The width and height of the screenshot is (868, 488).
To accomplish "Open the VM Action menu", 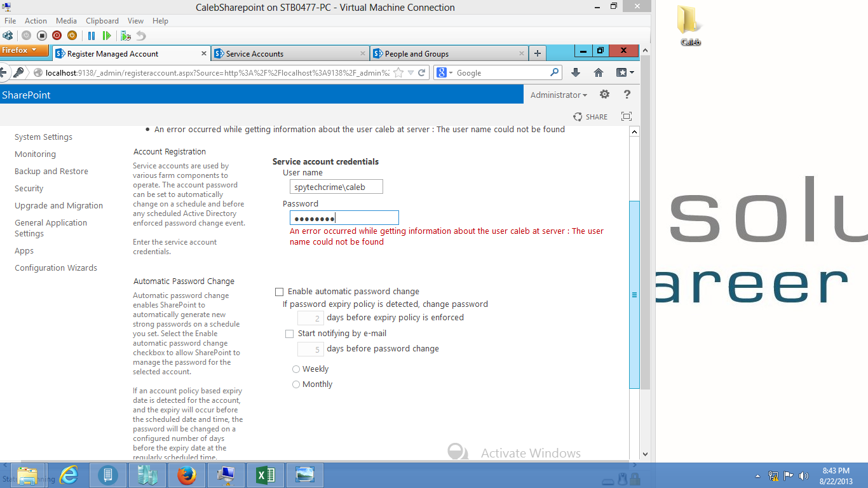I will click(x=36, y=21).
